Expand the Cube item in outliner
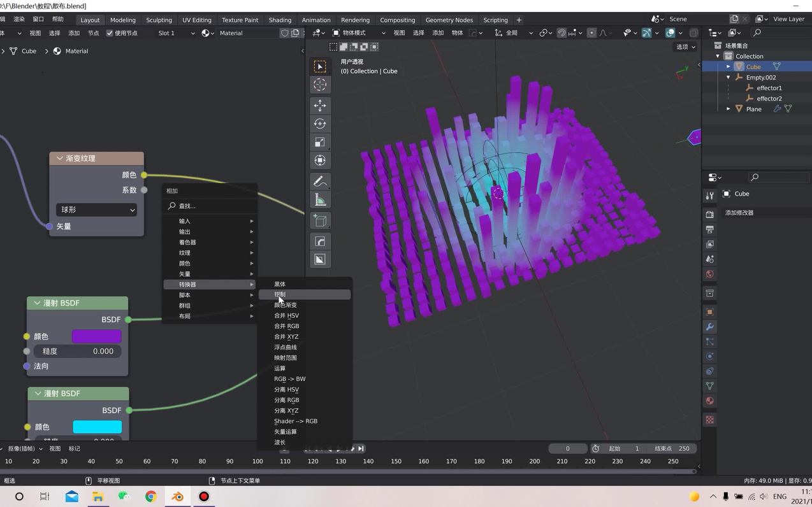This screenshot has height=507, width=812. (x=729, y=66)
